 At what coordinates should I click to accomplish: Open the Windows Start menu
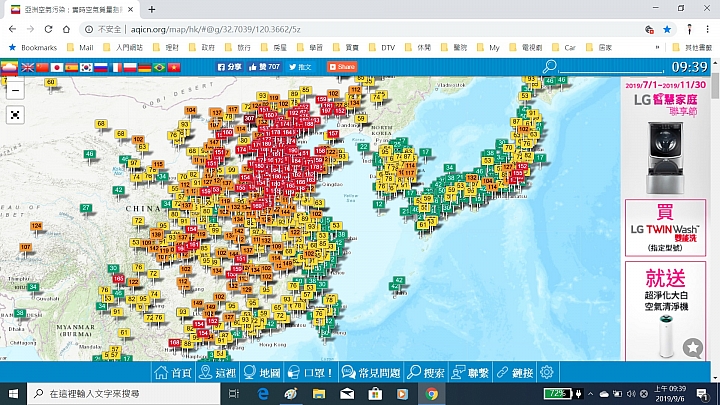13,394
